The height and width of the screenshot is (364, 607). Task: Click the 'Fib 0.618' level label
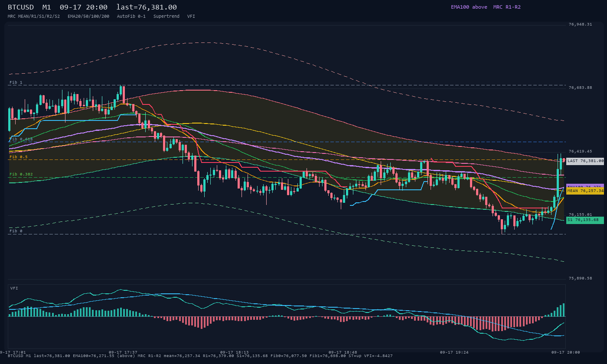pyautogui.click(x=21, y=139)
